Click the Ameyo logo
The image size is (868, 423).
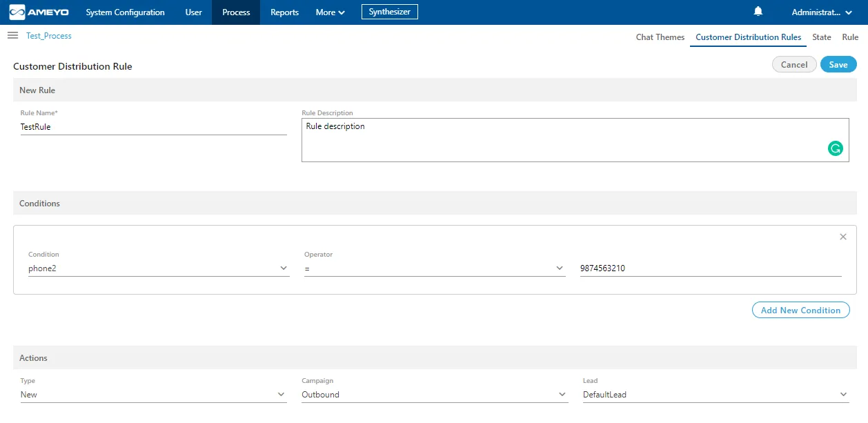pos(39,12)
